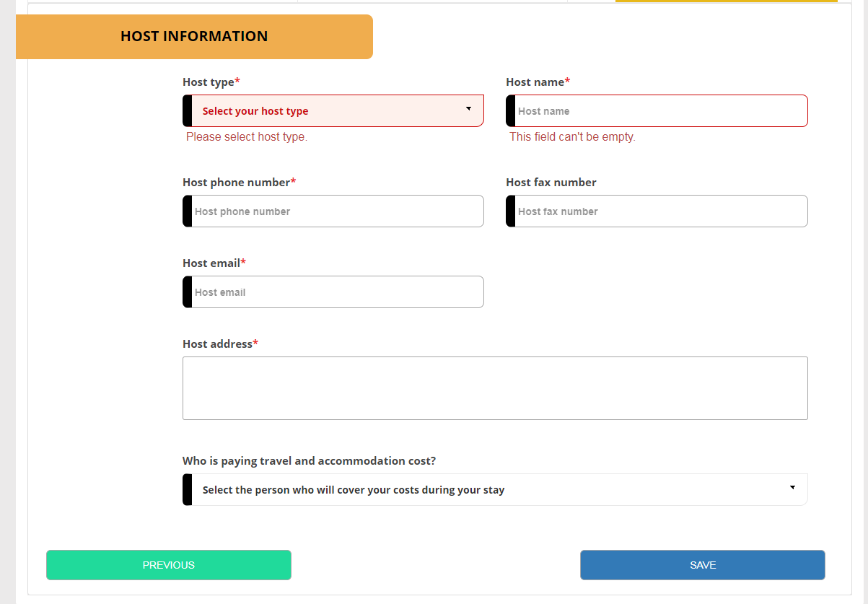Click the Host Information section header
Screen dimensions: 868x604
tap(194, 36)
